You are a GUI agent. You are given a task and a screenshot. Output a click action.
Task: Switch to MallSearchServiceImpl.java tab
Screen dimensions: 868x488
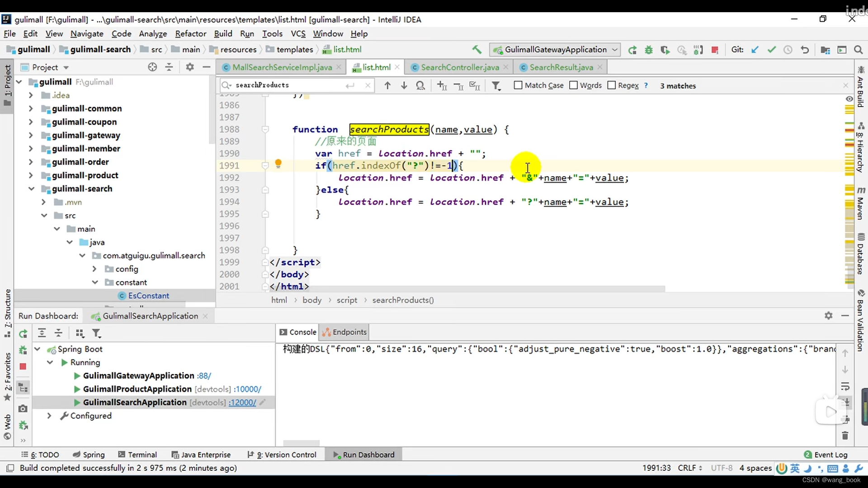click(282, 67)
